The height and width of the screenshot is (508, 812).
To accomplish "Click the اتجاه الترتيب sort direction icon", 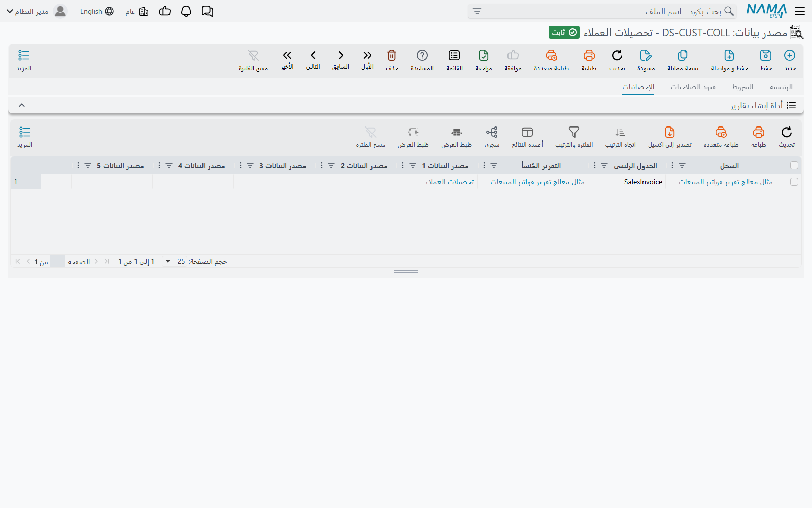I will [x=620, y=132].
